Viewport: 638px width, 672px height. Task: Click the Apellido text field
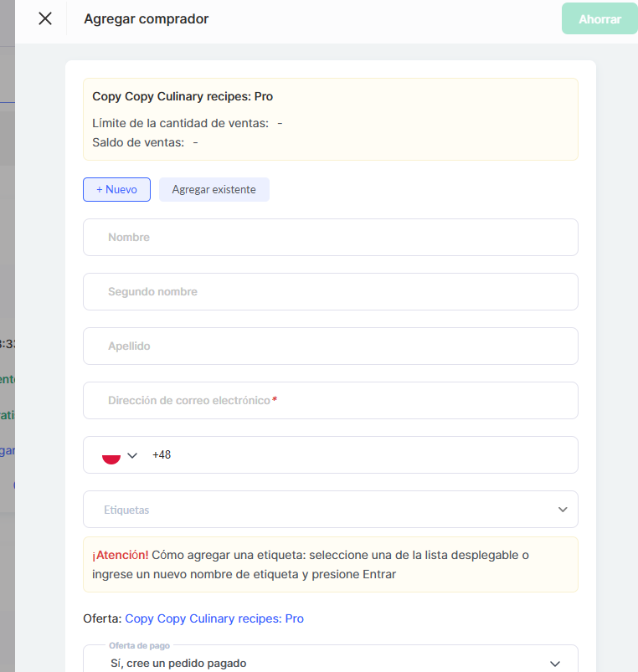pyautogui.click(x=330, y=346)
